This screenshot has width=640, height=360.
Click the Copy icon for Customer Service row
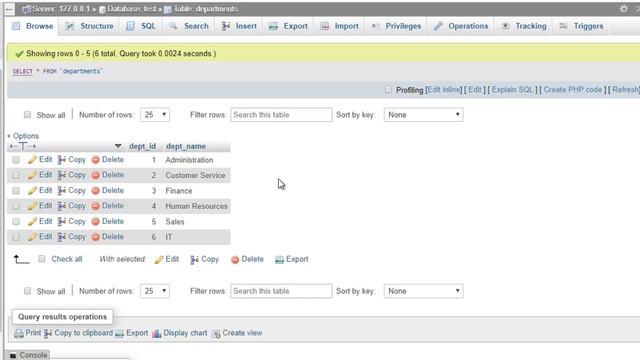(x=62, y=175)
